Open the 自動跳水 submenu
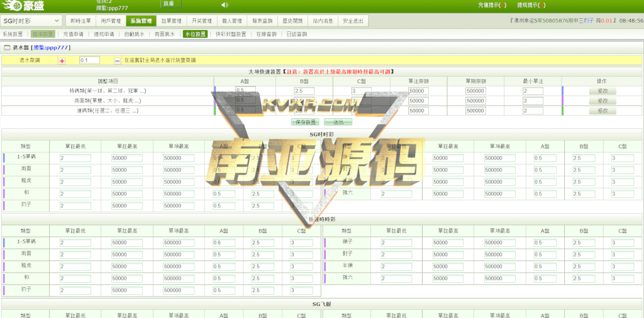The width and height of the screenshot is (644, 318). pos(135,34)
